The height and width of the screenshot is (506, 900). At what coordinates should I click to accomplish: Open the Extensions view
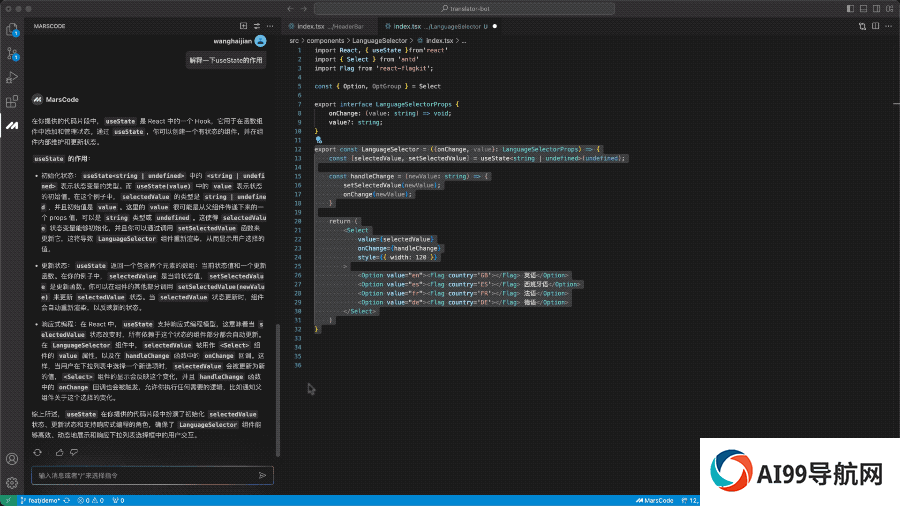[12, 102]
